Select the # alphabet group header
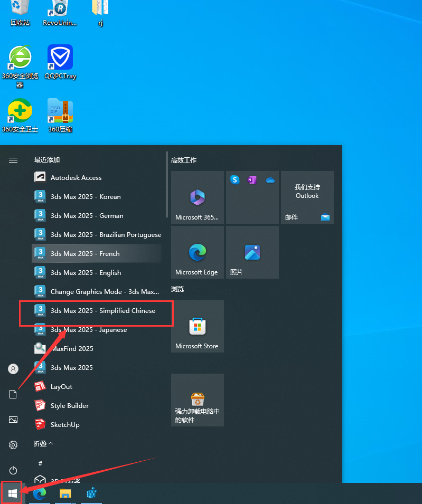Screen dimensions: 422x504 [x=40, y=463]
